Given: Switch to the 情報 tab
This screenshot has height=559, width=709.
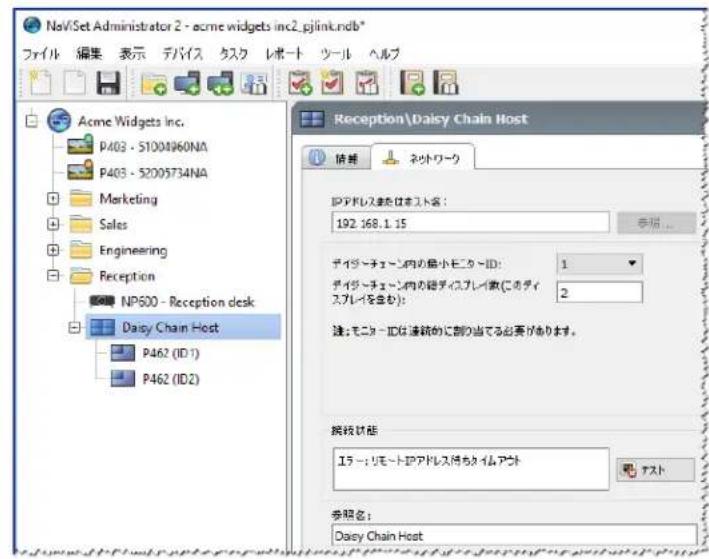Looking at the screenshot, I should pos(336,158).
